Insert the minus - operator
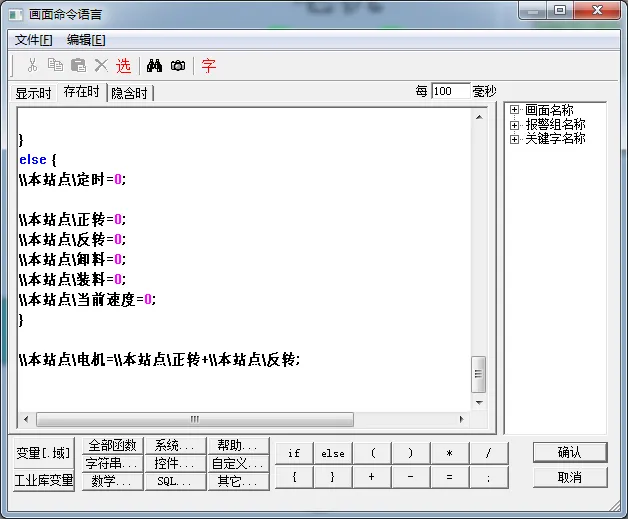628x519 pixels. [x=411, y=477]
